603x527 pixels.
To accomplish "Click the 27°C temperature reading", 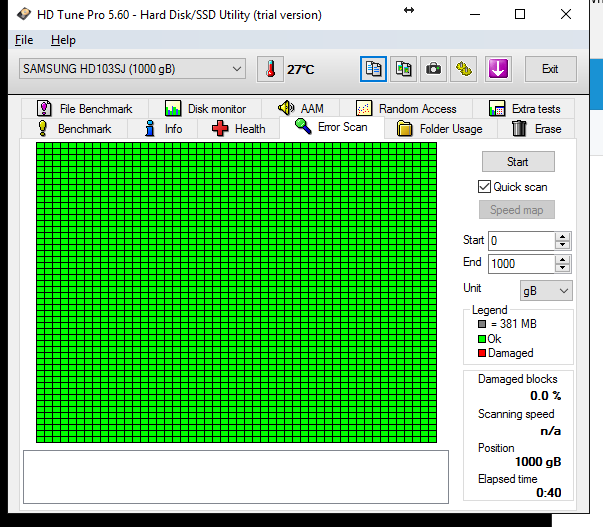I will coord(301,70).
